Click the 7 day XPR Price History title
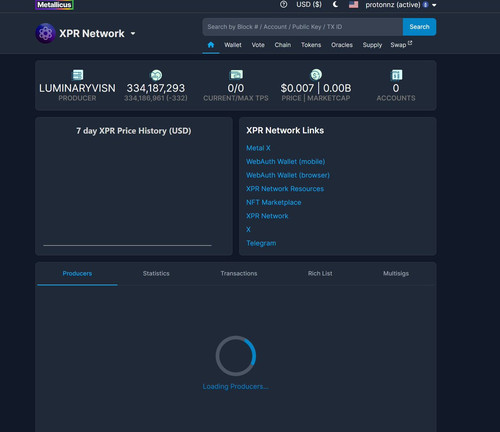This screenshot has height=432, width=500. (134, 131)
